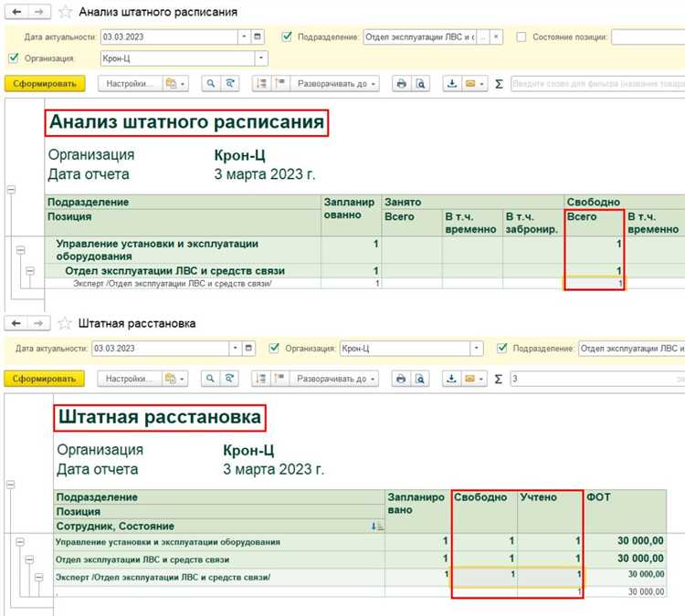Open Настройки in Штатная расстановка
Image resolution: width=685 pixels, height=616 pixels.
(x=129, y=379)
